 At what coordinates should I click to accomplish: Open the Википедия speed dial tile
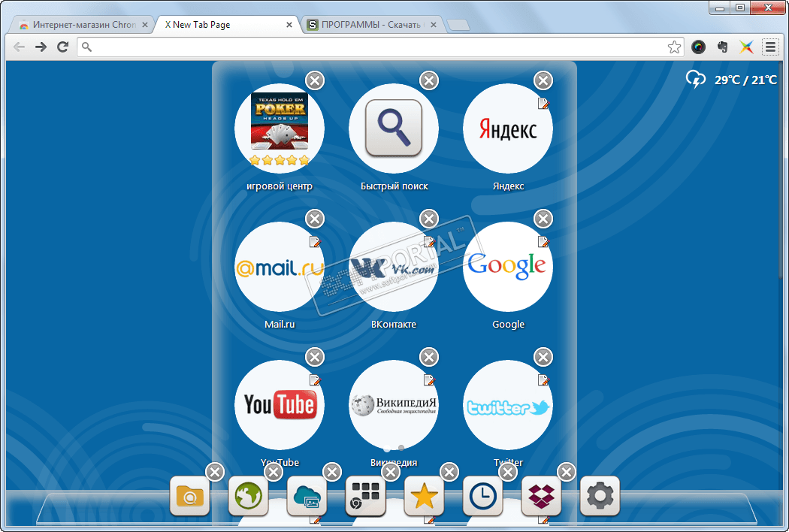[394, 405]
